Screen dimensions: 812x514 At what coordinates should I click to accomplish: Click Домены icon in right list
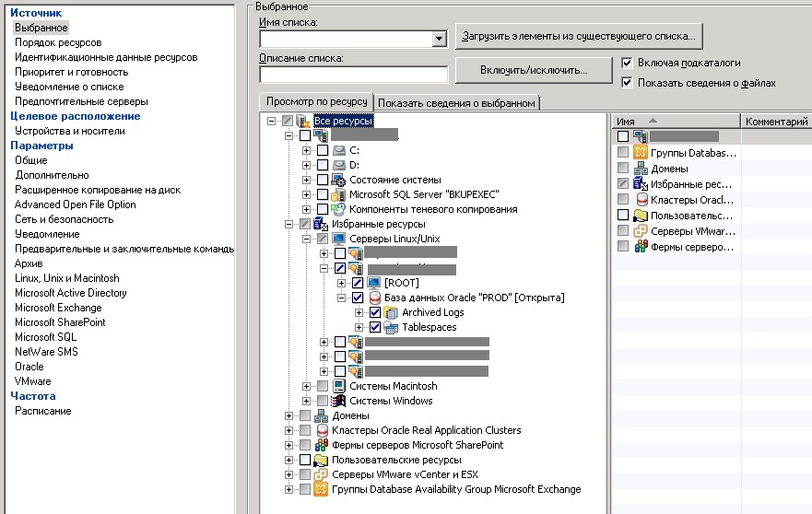click(641, 169)
